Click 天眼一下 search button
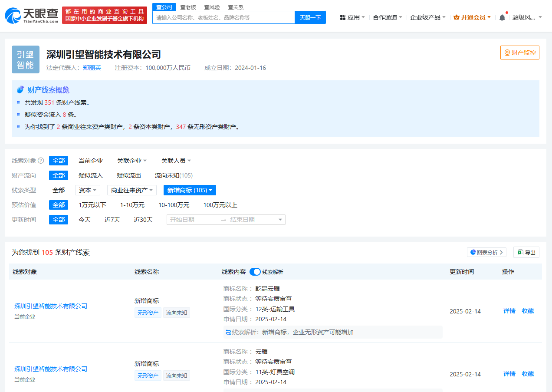552x392 pixels. click(310, 17)
